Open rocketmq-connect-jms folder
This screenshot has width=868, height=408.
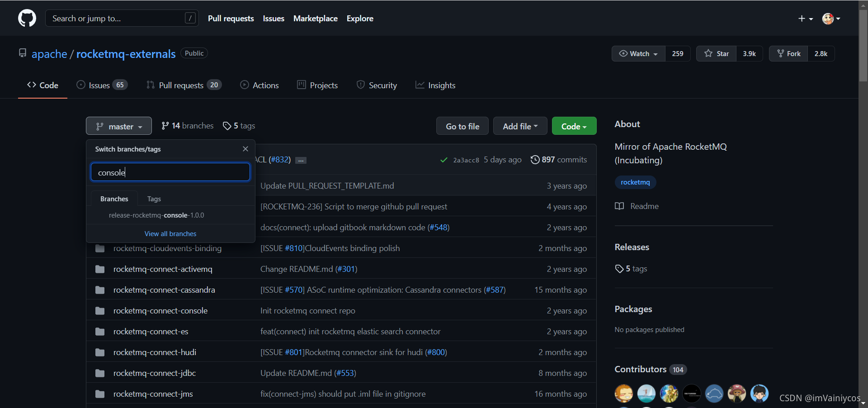click(153, 394)
